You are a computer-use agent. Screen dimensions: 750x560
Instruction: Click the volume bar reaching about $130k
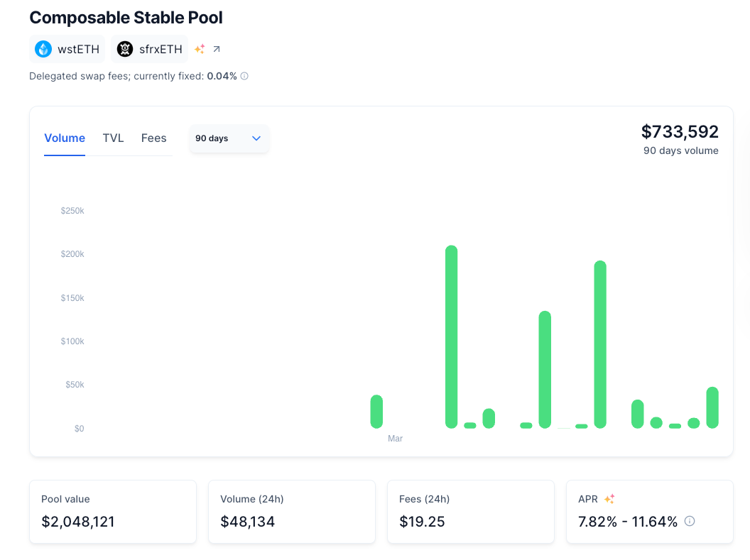coord(545,369)
